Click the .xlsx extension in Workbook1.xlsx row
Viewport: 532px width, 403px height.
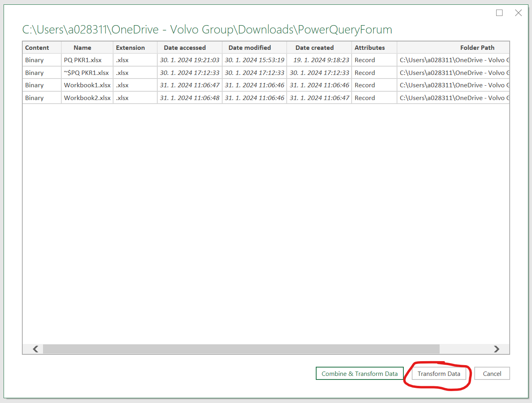tap(122, 85)
